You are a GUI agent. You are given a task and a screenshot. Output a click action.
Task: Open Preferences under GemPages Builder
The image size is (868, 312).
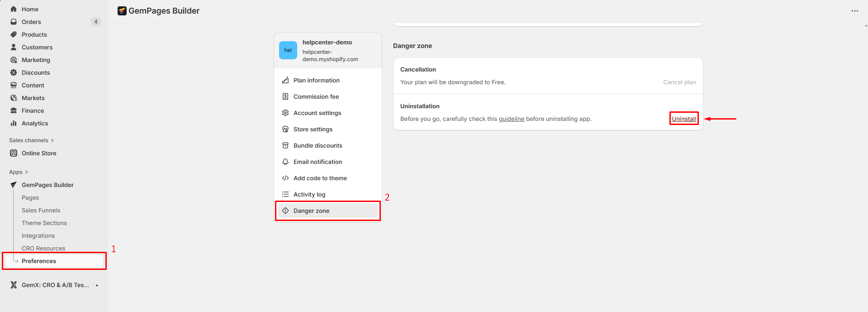click(x=39, y=261)
